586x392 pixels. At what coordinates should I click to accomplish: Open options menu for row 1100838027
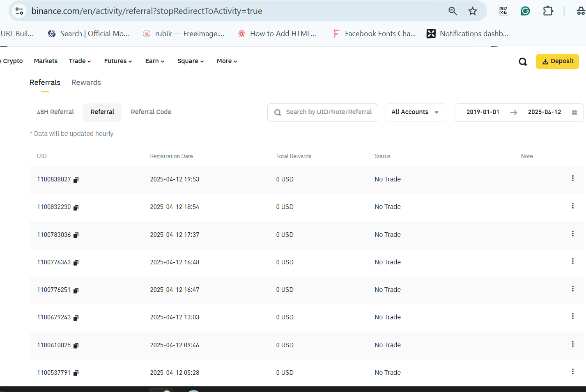pyautogui.click(x=573, y=178)
